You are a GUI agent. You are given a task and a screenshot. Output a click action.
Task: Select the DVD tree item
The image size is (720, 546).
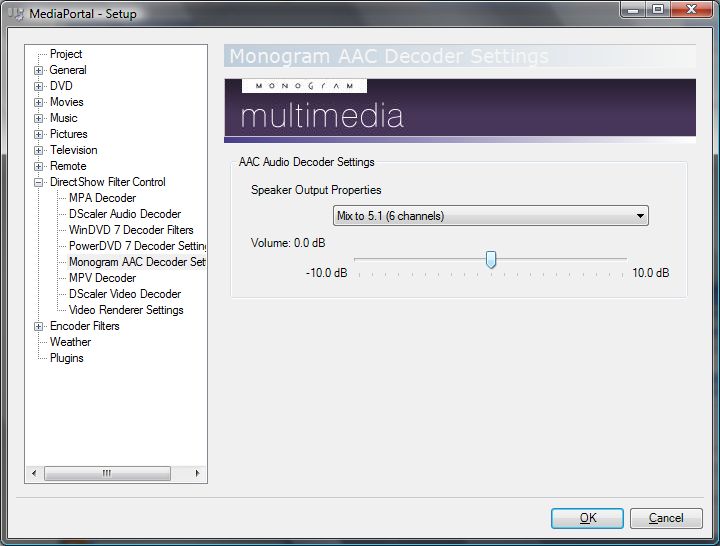click(x=62, y=86)
